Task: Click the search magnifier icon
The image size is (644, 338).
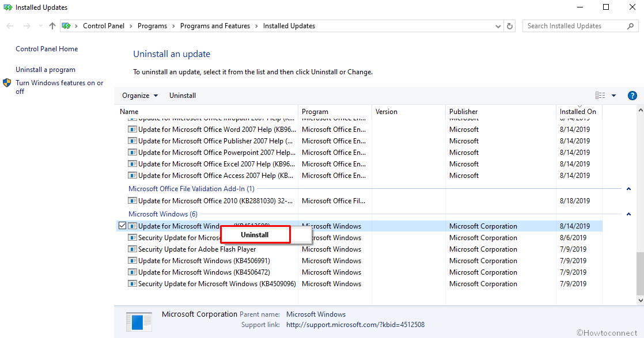Action: click(x=630, y=26)
